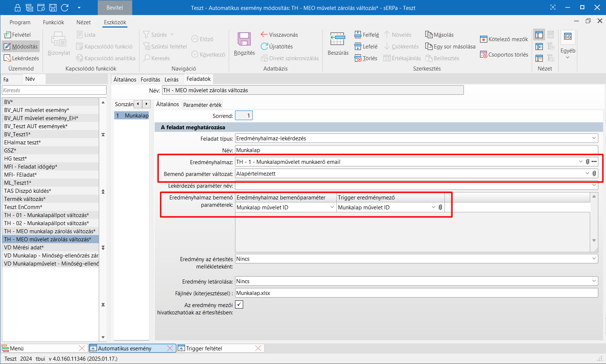Click the Rögzítés save icon
This screenshot has width=606, height=364.
pyautogui.click(x=244, y=40)
